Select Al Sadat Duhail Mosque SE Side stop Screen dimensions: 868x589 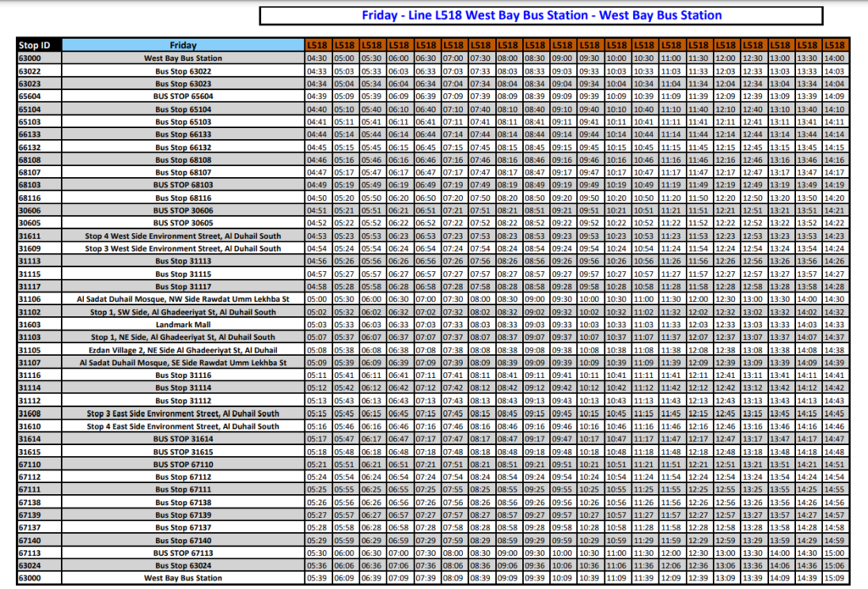pos(182,363)
